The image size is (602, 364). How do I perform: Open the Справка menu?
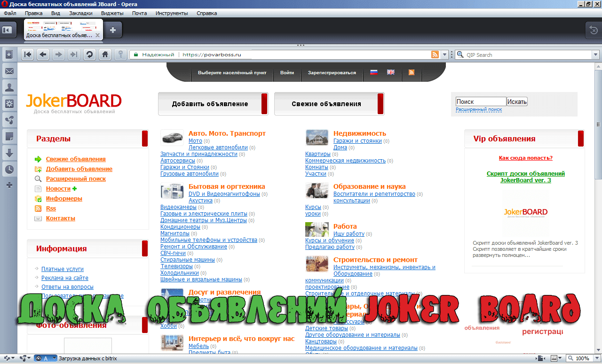point(207,13)
